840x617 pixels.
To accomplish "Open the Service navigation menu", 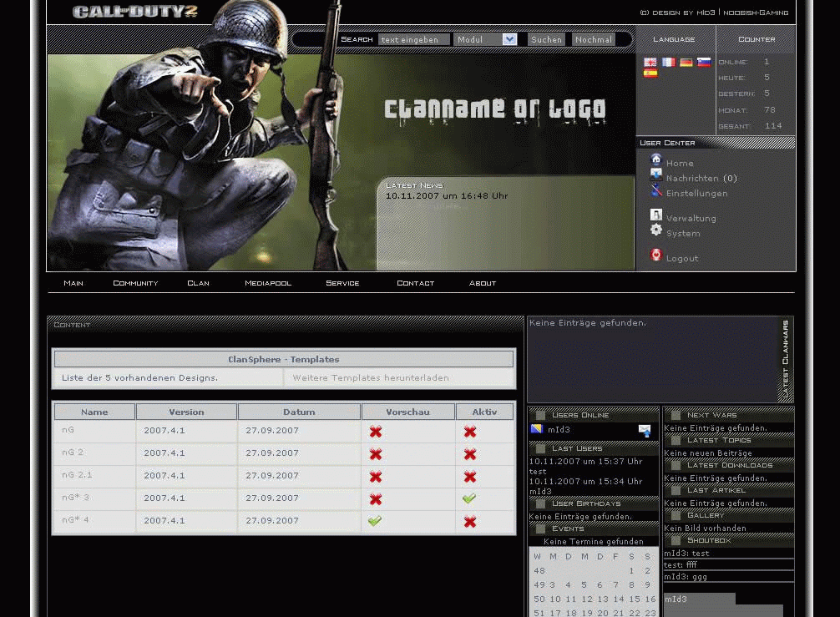I will pyautogui.click(x=342, y=283).
